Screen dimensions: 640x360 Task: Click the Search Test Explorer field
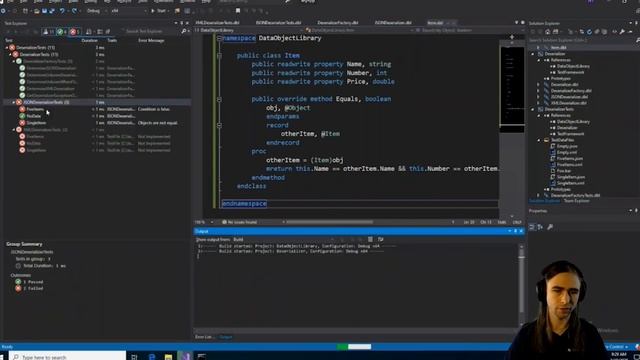coord(151,31)
